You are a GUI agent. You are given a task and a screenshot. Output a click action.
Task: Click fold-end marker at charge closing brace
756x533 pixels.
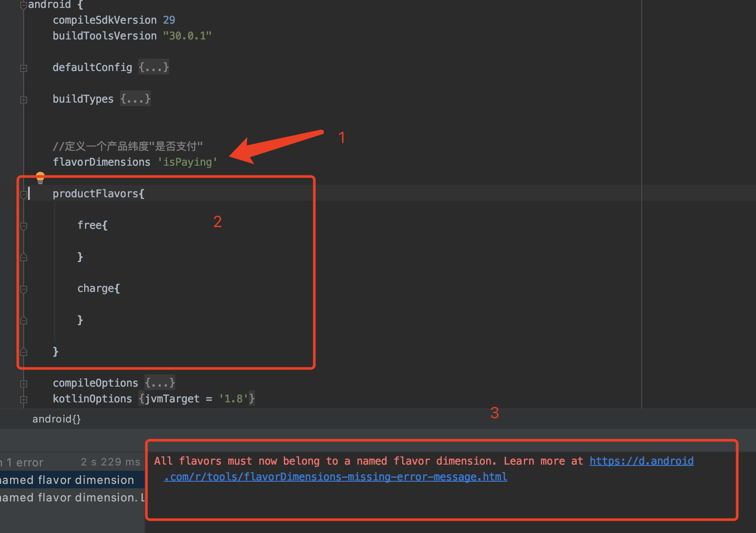[24, 320]
